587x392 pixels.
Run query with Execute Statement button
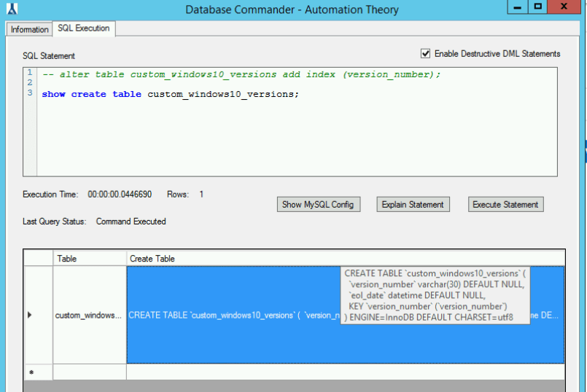505,205
